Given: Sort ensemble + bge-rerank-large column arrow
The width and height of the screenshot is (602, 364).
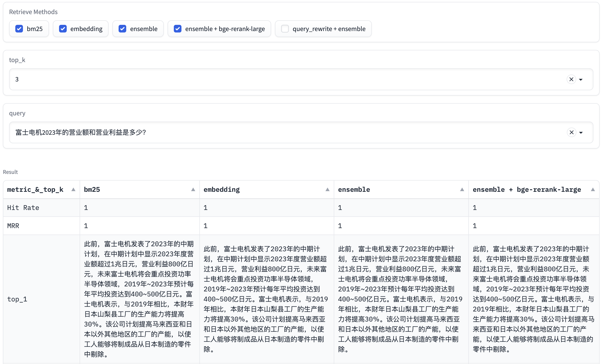Looking at the screenshot, I should (593, 189).
